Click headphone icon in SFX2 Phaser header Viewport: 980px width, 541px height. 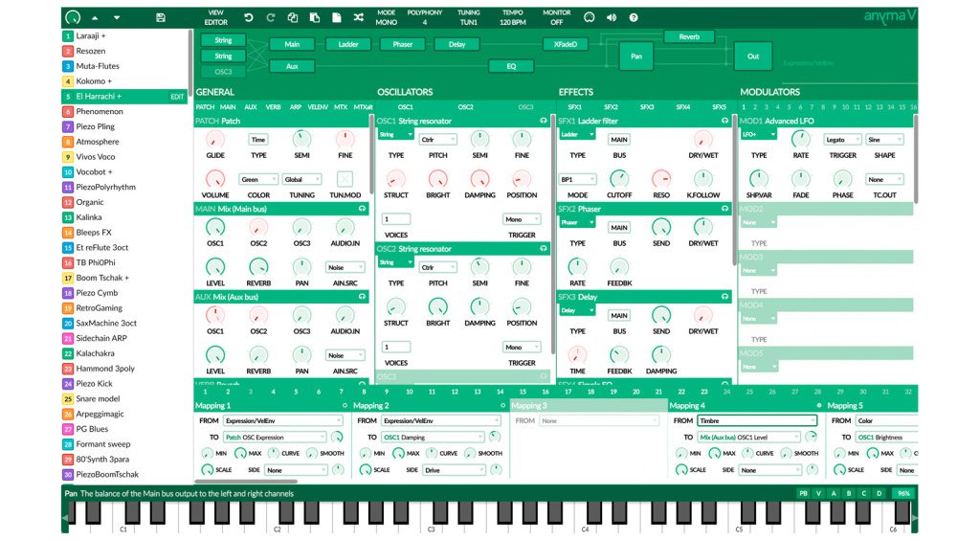tap(724, 209)
